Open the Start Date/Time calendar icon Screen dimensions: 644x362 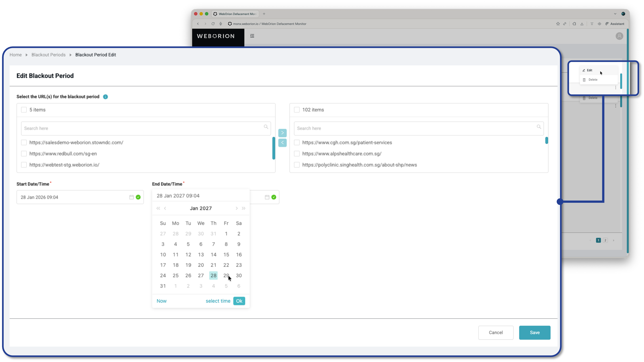click(x=131, y=197)
